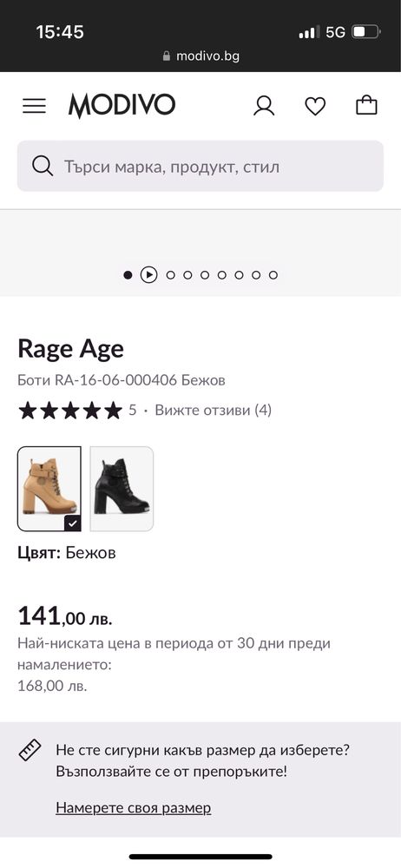
Task: Open the wishlist heart icon
Action: [x=315, y=106]
